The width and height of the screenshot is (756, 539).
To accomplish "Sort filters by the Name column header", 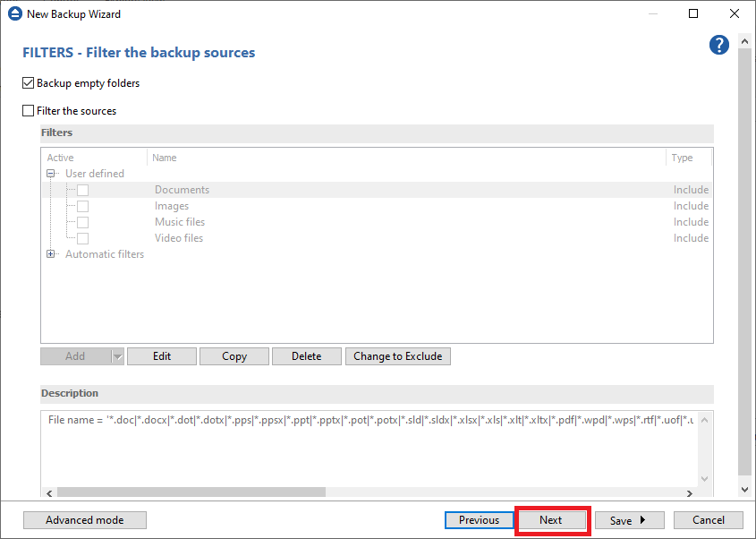I will [x=165, y=158].
